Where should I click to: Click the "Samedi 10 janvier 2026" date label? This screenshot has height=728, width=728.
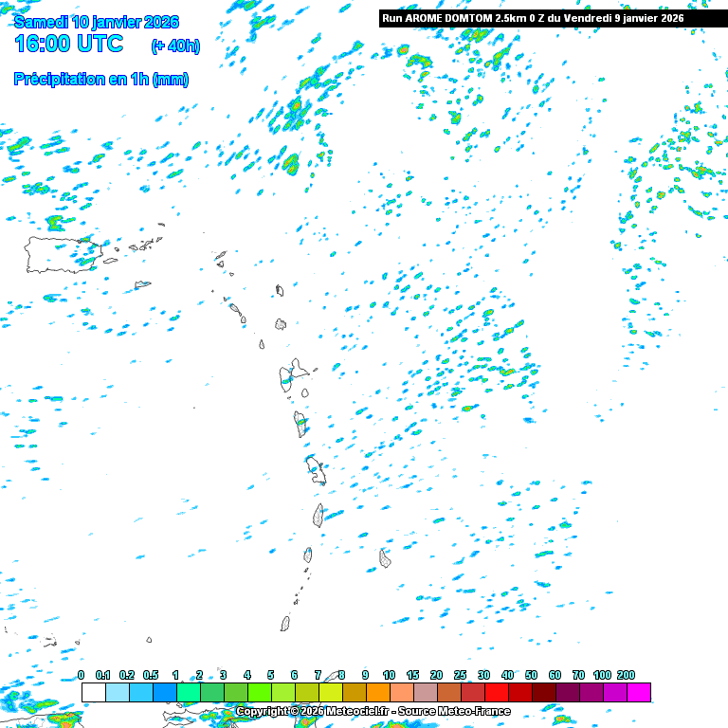tap(96, 22)
